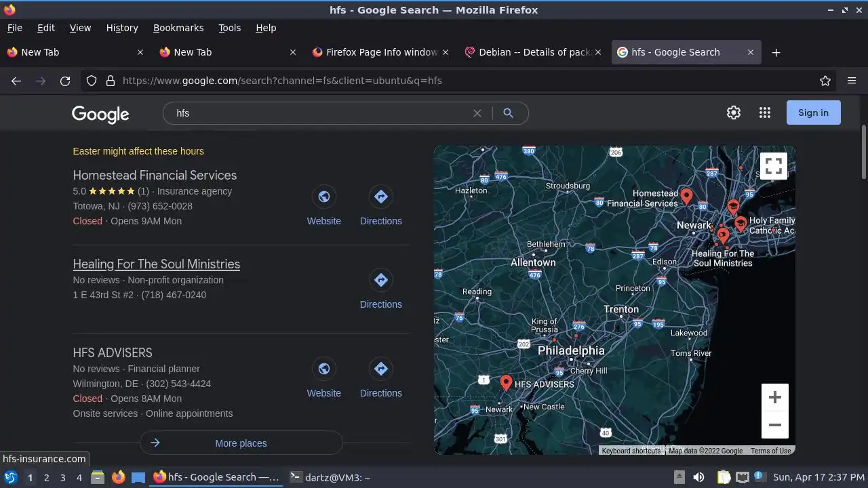Open the Firefox hamburger menu
This screenshot has width=868, height=488.
(x=852, y=81)
